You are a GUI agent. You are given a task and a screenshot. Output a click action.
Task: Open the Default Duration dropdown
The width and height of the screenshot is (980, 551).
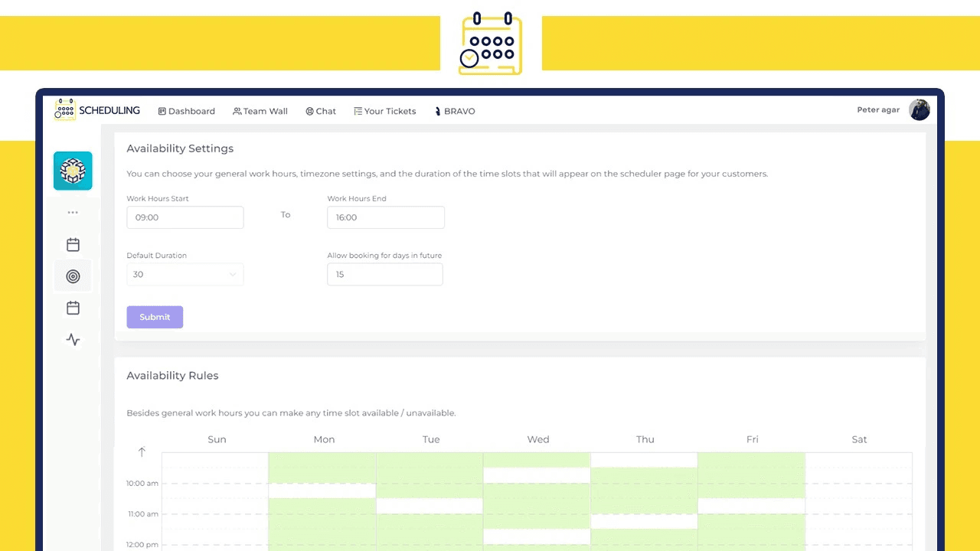(x=185, y=274)
